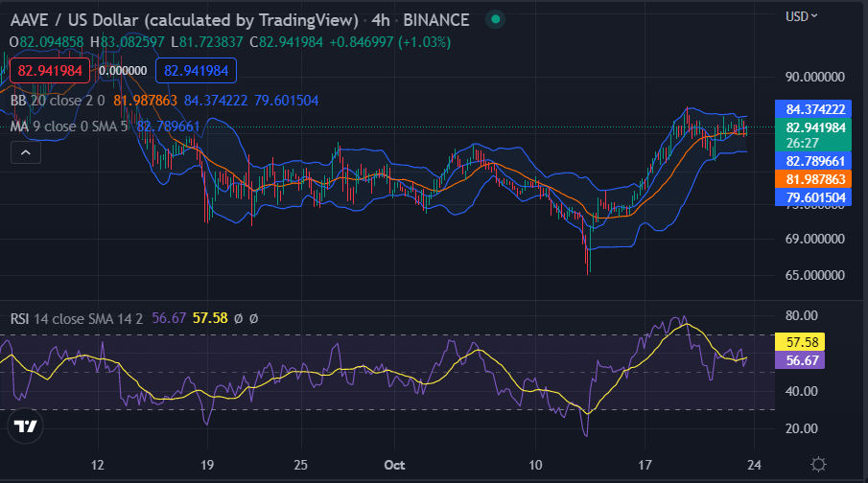The width and height of the screenshot is (868, 483).
Task: Click the 80.00 RSI axis level
Action: click(x=801, y=316)
